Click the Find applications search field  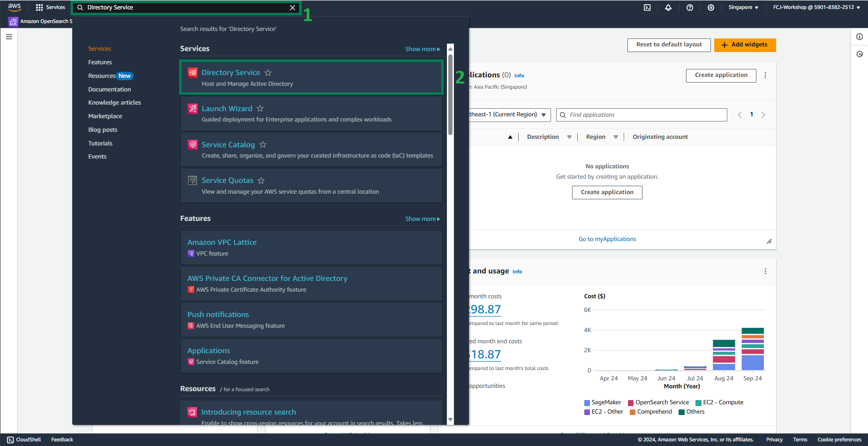[x=642, y=115]
